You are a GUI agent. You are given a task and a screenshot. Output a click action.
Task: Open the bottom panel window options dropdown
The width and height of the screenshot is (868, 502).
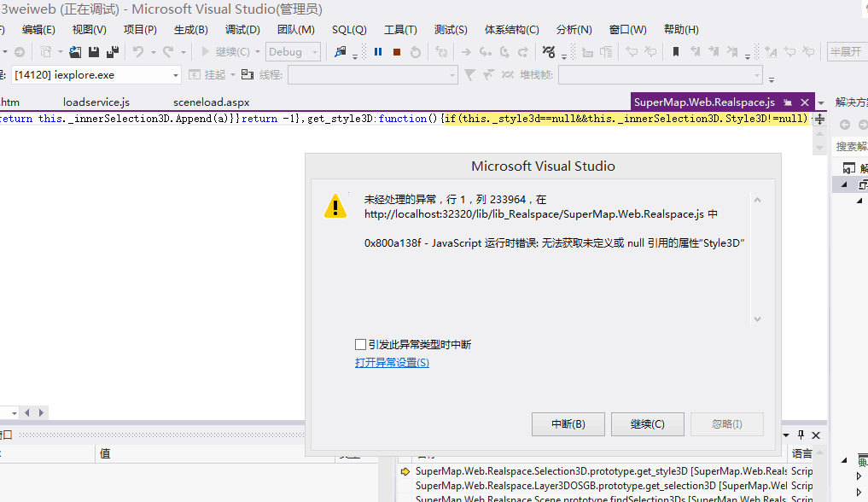pos(785,435)
